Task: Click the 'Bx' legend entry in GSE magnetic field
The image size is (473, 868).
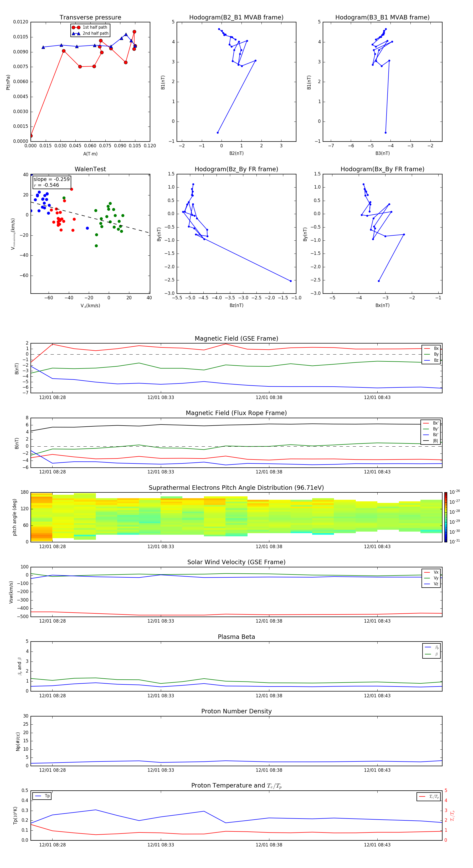Action: point(431,349)
